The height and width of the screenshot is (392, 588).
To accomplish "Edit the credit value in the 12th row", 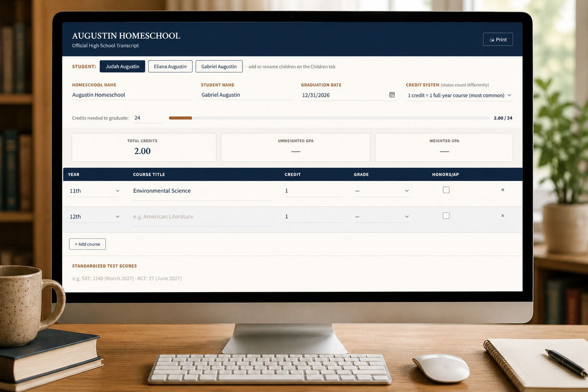I will 313,217.
